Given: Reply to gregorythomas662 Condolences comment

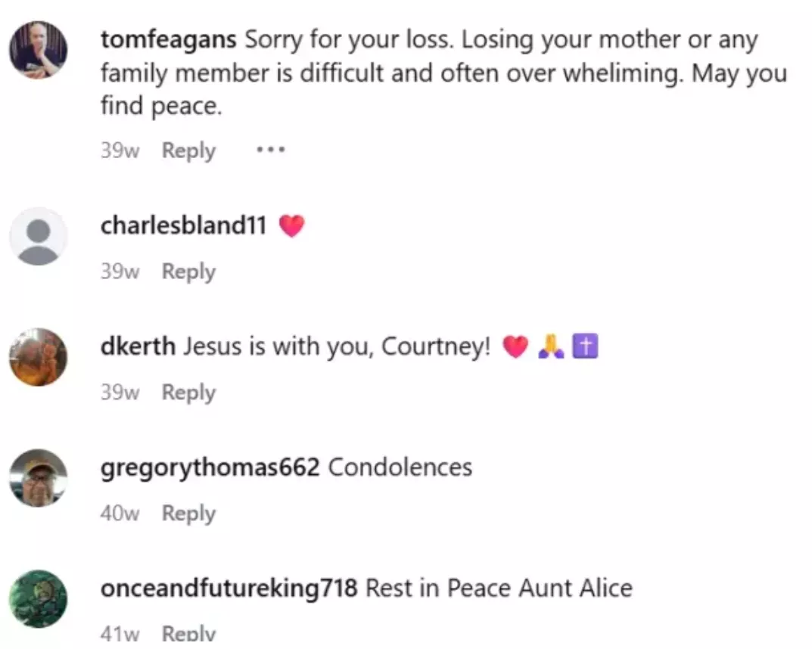Looking at the screenshot, I should click(188, 514).
